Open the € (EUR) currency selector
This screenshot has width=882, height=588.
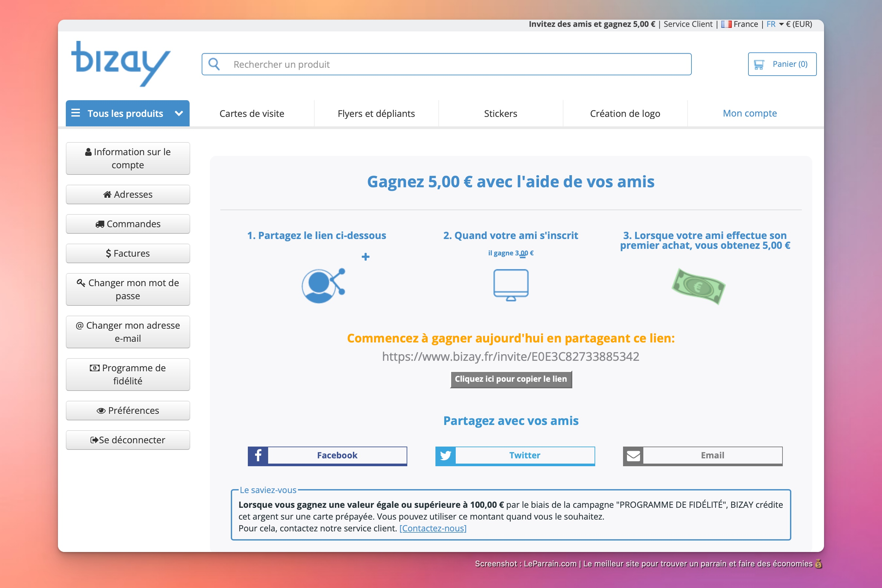799,24
